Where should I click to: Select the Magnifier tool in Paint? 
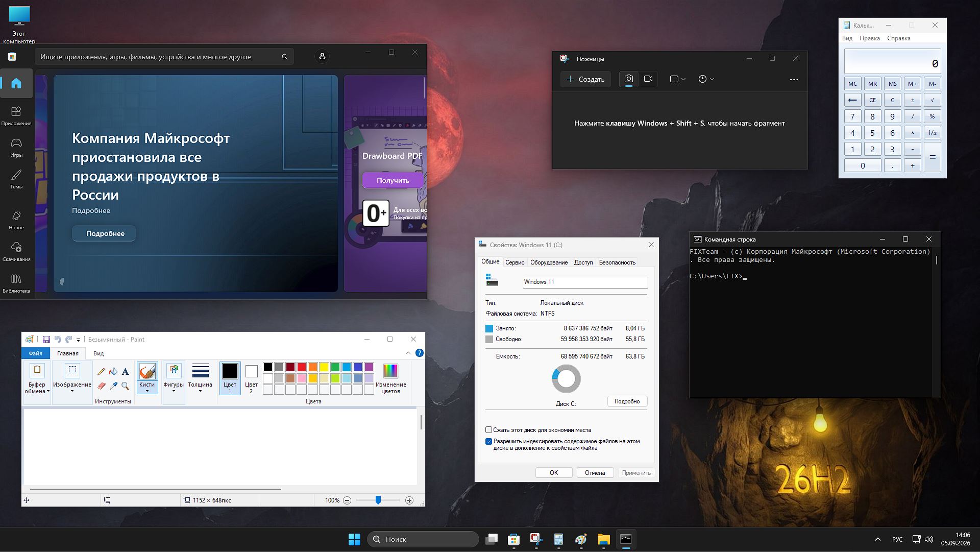click(x=125, y=386)
